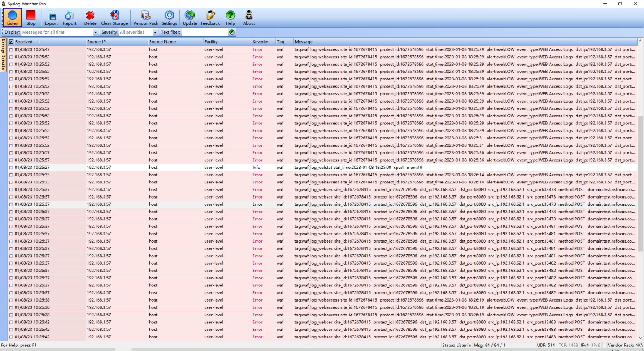Click the Delete messages icon
The width and height of the screenshot is (644, 351).
(90, 18)
